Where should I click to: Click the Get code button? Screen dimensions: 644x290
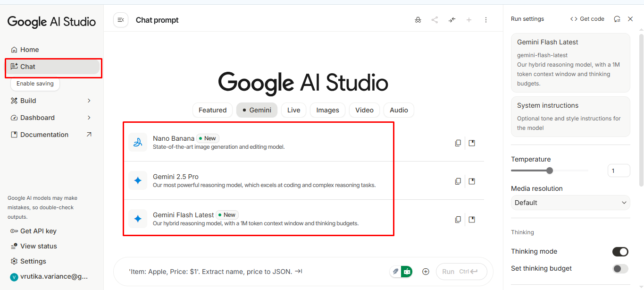pos(587,19)
